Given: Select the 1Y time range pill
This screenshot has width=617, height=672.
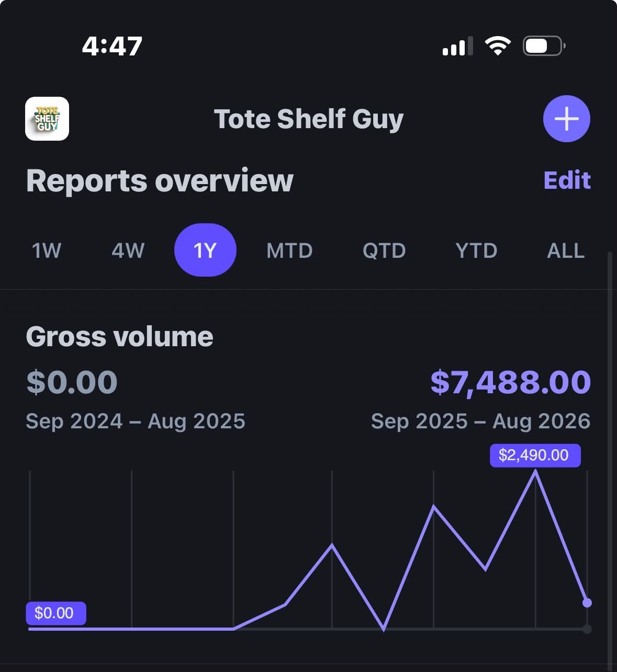Looking at the screenshot, I should pyautogui.click(x=205, y=250).
